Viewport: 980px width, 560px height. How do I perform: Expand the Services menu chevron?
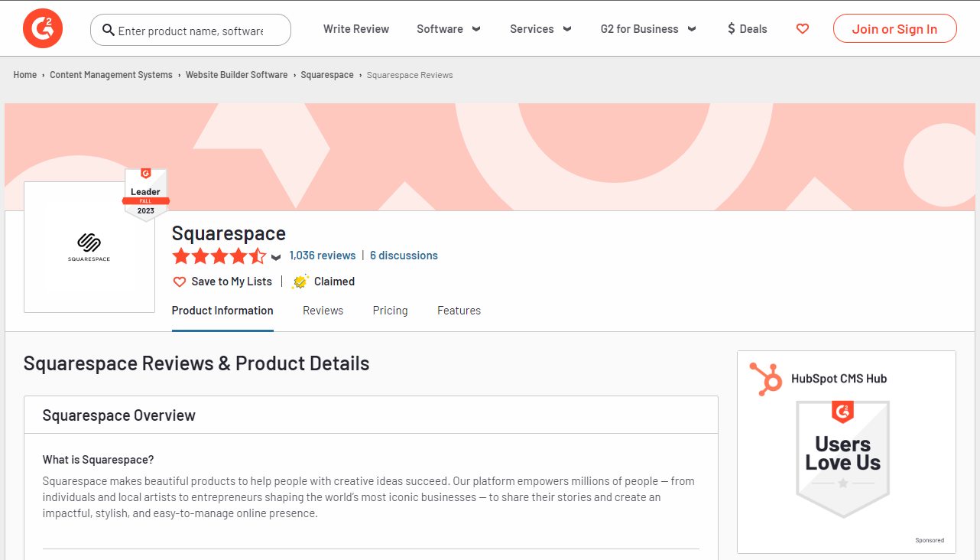[x=567, y=29]
